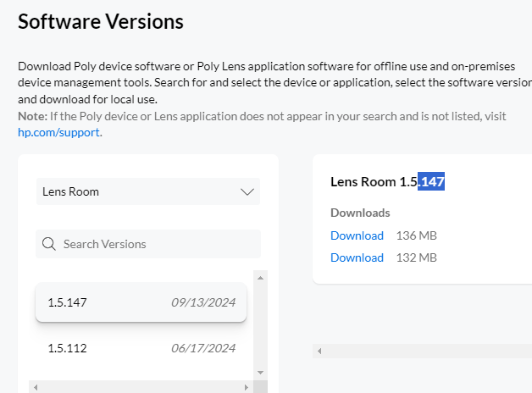Viewport: 532px width, 393px height.
Task: Open the Lens Room device dropdown
Action: click(148, 191)
